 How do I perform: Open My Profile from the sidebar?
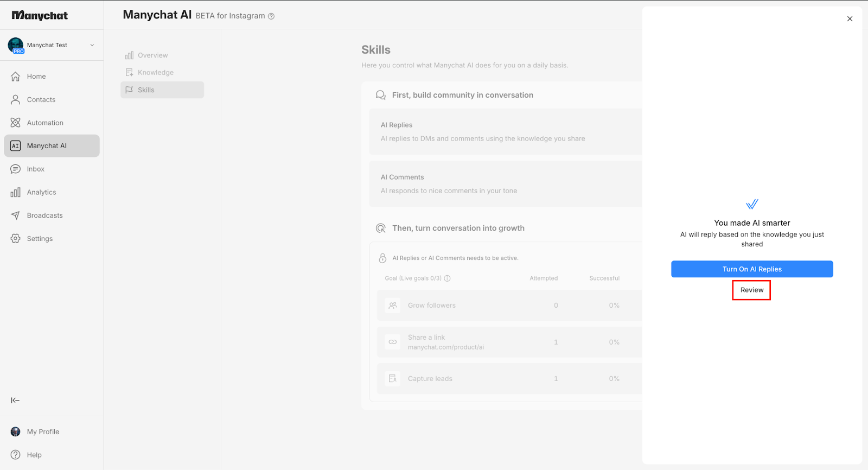(x=43, y=432)
